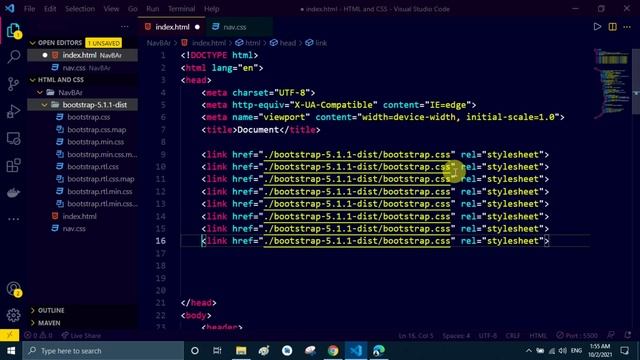640x360 pixels.
Task: Click the feedback icon in status bar
Action: [x=611, y=335]
